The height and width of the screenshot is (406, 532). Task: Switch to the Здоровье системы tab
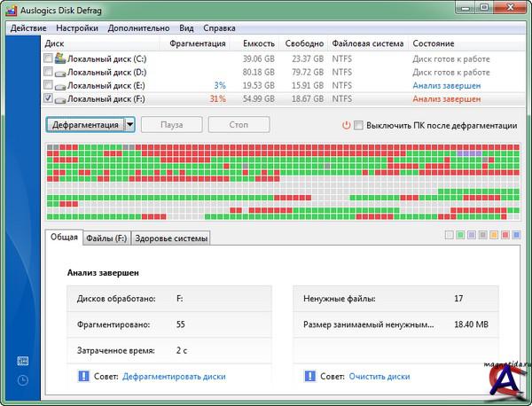click(172, 237)
